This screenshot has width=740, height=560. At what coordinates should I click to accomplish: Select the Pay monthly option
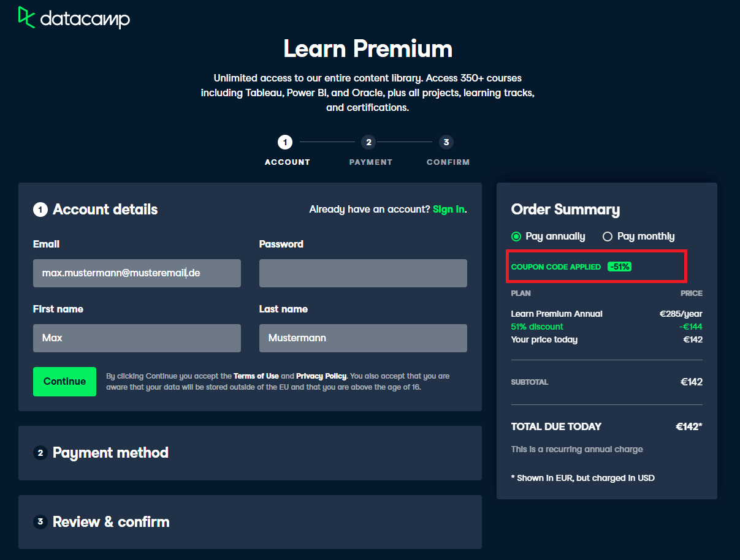tap(638, 236)
